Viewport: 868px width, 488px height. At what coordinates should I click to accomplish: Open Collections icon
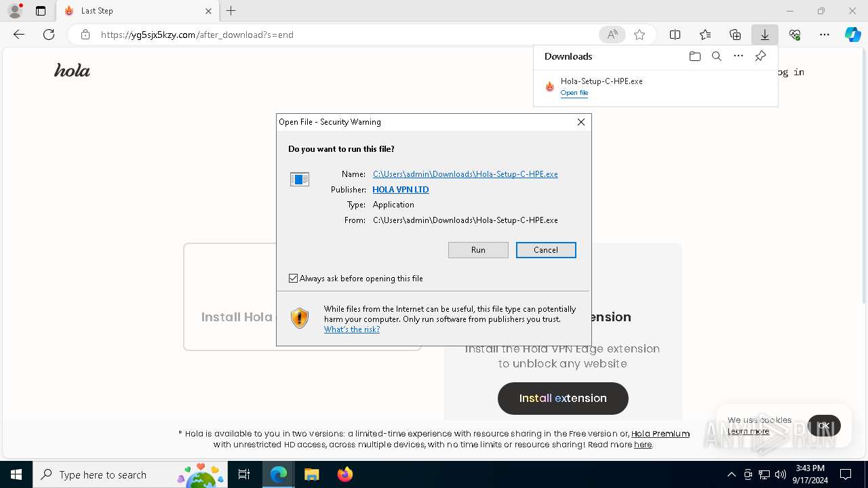[735, 35]
